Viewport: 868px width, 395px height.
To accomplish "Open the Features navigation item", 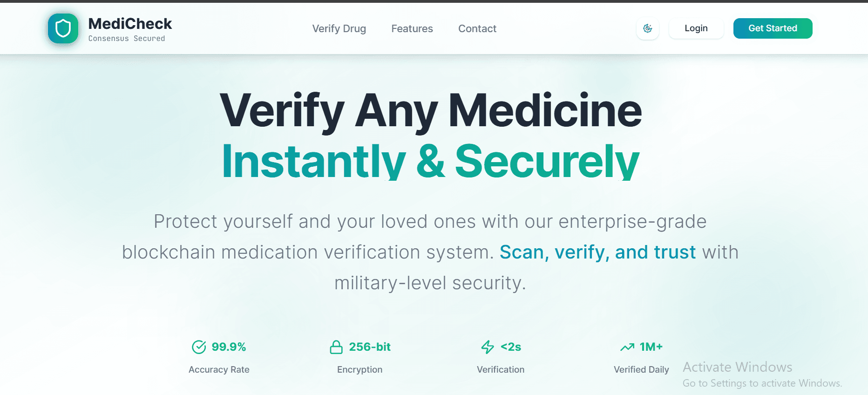I will 412,28.
